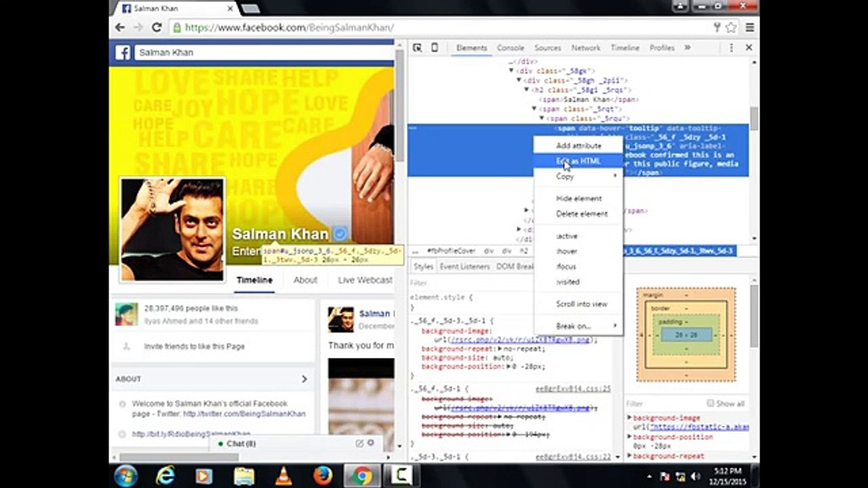The height and width of the screenshot is (488, 868).
Task: Switch to the Network tab
Action: pos(586,48)
